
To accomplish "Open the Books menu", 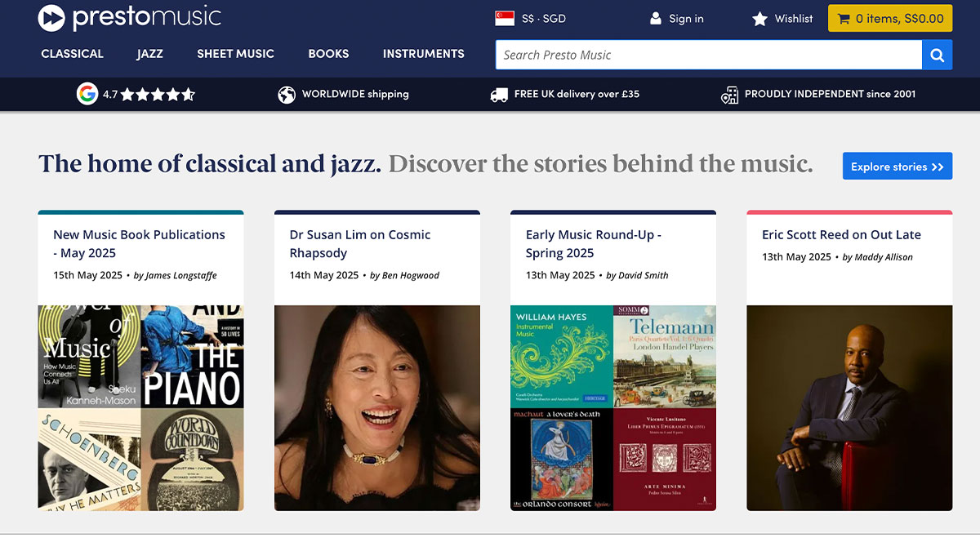I will (x=329, y=54).
